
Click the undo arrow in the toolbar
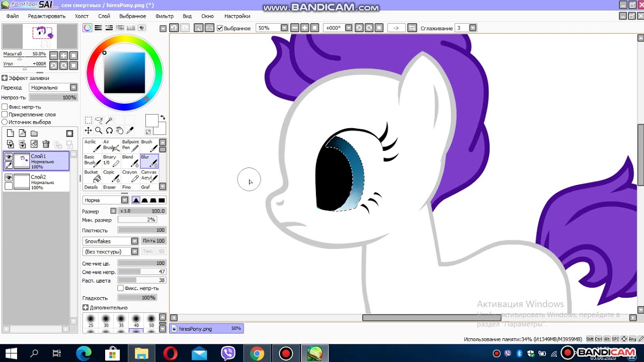(174, 28)
